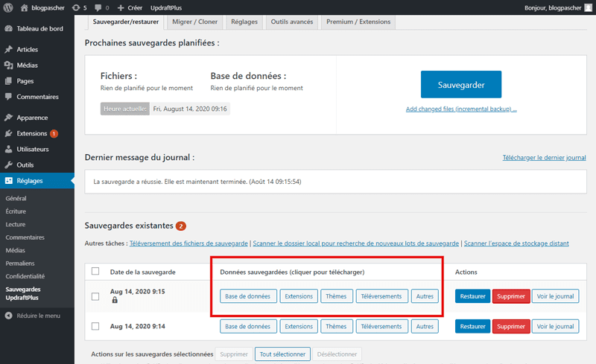596x364 pixels.
Task: Open the user avatar next to Bonjour, blogpascher
Action: 589,7
